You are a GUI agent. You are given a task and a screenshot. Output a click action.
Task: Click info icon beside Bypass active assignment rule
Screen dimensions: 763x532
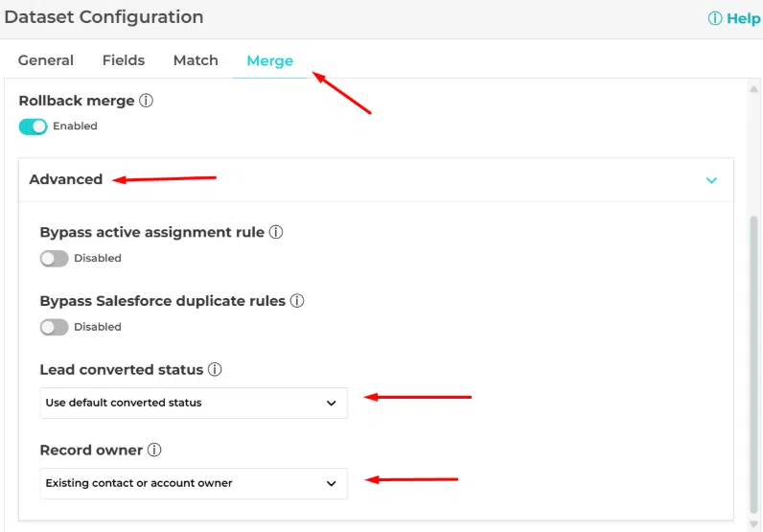pos(276,232)
